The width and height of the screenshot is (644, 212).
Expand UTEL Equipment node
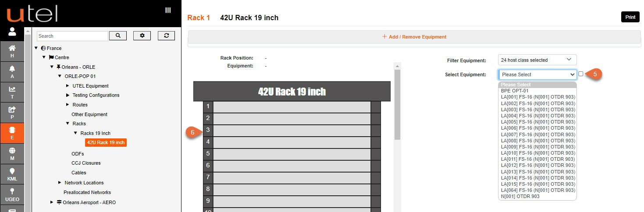coord(68,86)
